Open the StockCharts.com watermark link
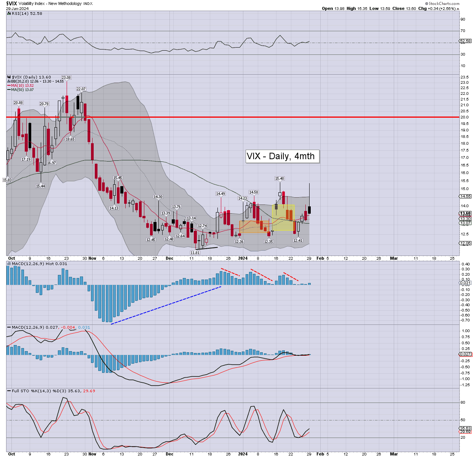Image resolution: width=476 pixels, height=457 pixels. coord(443,3)
